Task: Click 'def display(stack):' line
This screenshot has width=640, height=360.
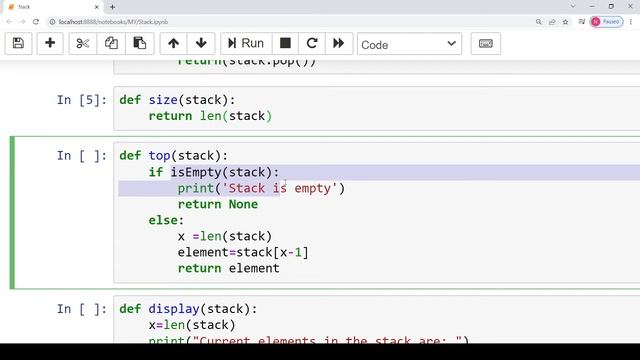Action: [188, 309]
